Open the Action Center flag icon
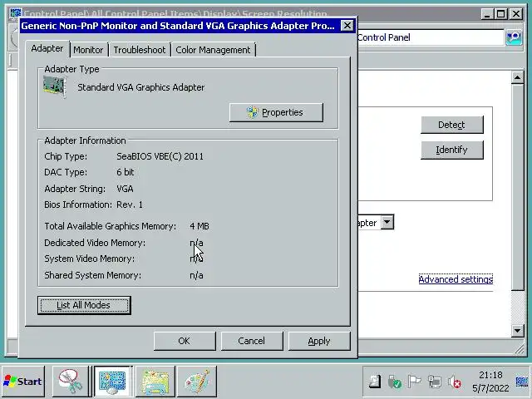The height and width of the screenshot is (399, 532). pyautogui.click(x=414, y=382)
